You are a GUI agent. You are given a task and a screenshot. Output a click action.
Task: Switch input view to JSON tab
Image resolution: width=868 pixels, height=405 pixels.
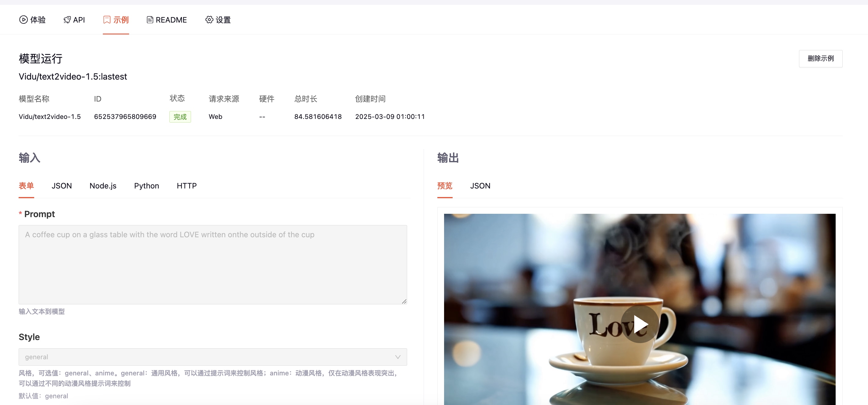[62, 186]
